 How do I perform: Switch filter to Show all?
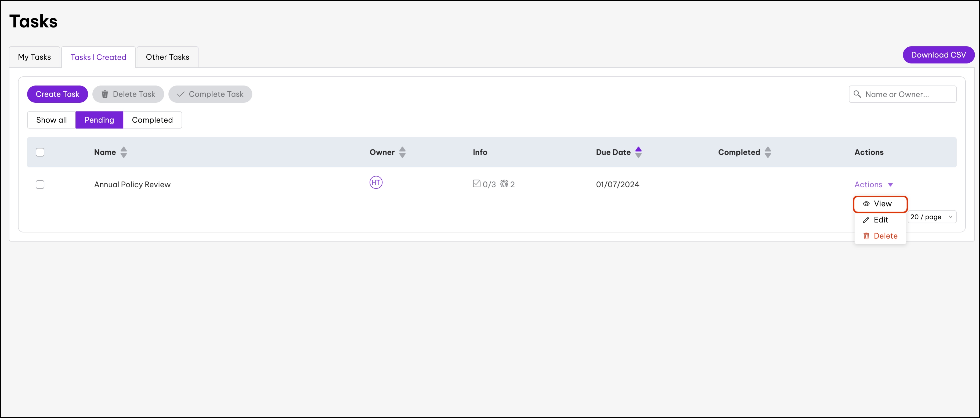51,120
